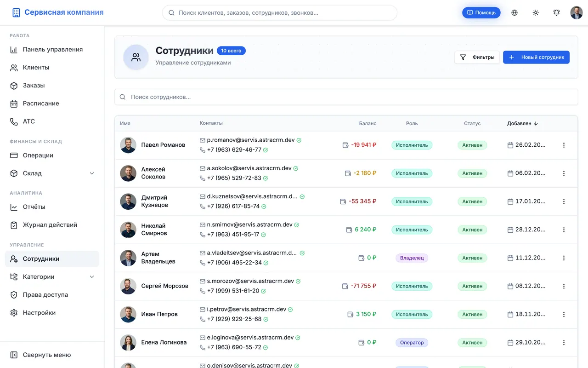Open row actions menu for Сергей Морозов

[x=564, y=286]
